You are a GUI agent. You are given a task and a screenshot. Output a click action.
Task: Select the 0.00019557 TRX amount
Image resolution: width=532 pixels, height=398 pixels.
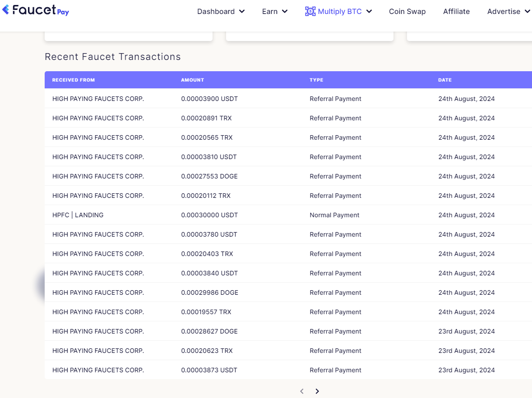point(206,312)
